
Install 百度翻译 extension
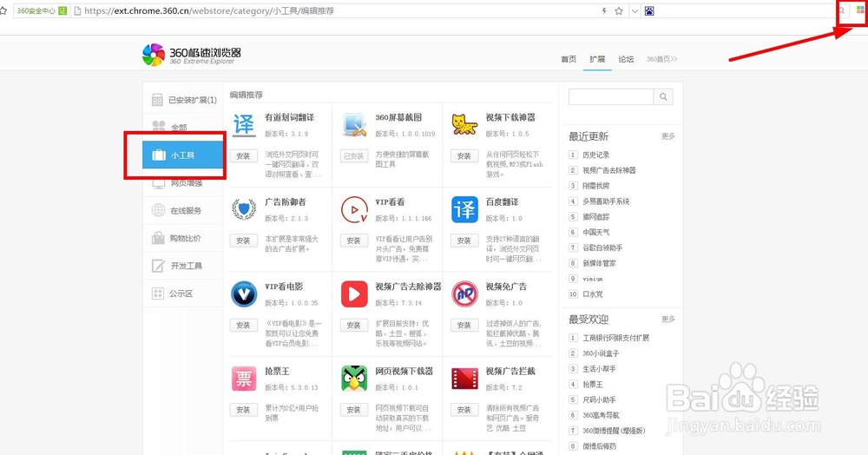pos(464,241)
